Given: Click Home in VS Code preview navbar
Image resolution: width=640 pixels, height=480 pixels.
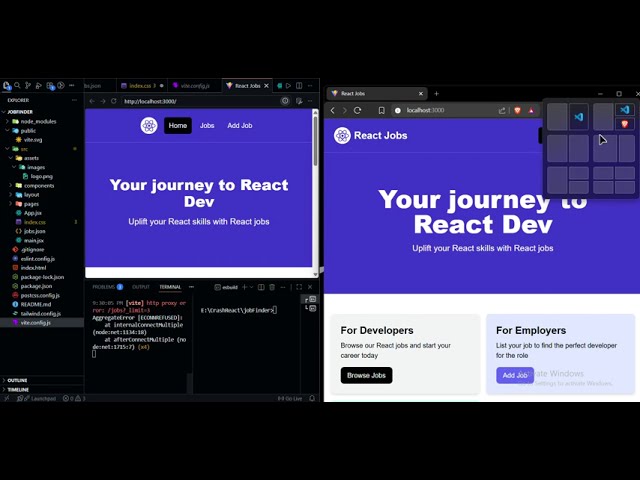Looking at the screenshot, I should [x=178, y=125].
